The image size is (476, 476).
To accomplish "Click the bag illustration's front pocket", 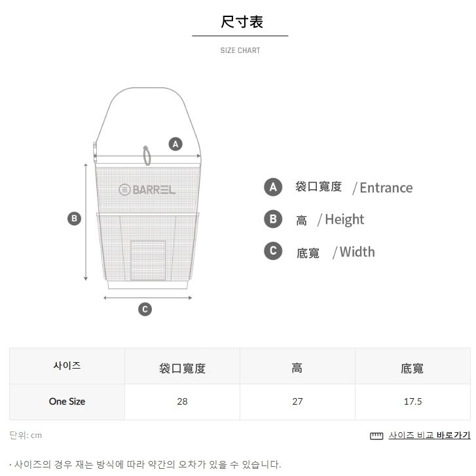I will coord(148,261).
